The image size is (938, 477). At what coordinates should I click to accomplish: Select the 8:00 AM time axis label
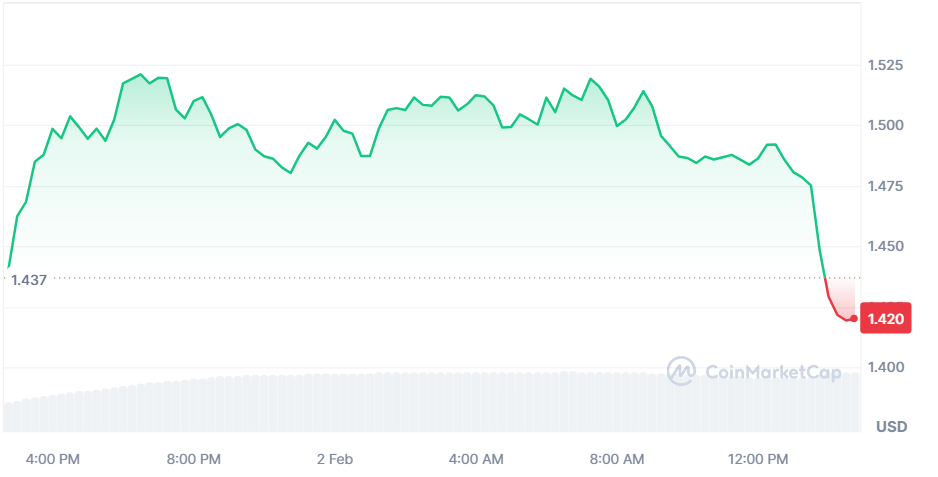click(x=617, y=460)
